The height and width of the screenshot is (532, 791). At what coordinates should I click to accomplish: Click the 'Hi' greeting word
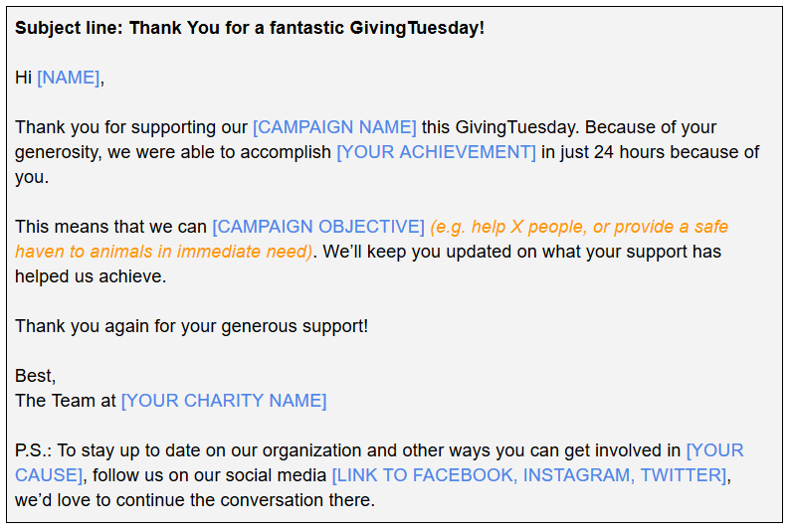pos(23,78)
